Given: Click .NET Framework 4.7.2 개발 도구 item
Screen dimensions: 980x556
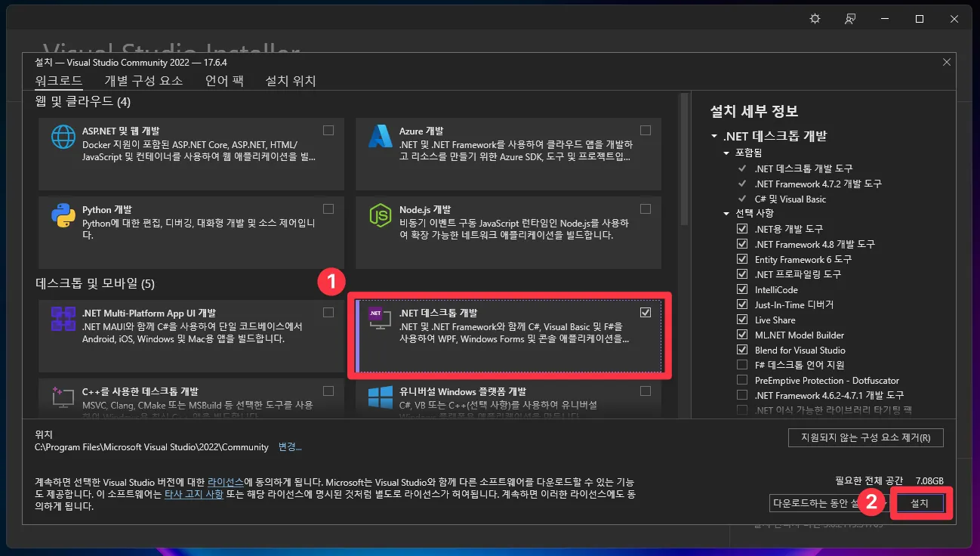Looking at the screenshot, I should (x=818, y=184).
